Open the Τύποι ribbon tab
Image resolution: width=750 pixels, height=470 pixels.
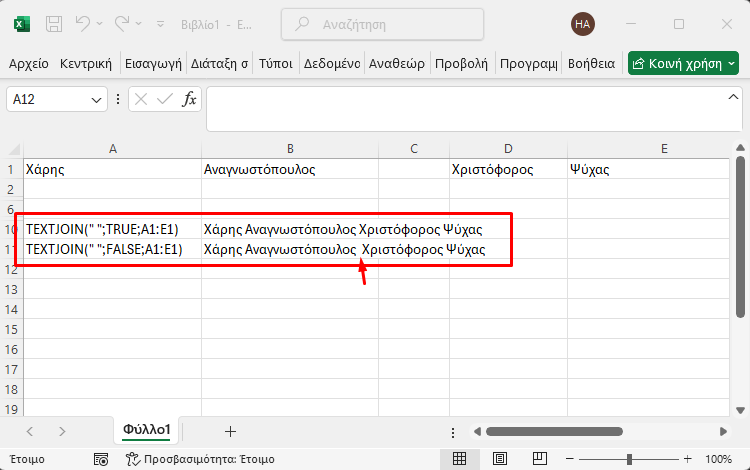276,64
